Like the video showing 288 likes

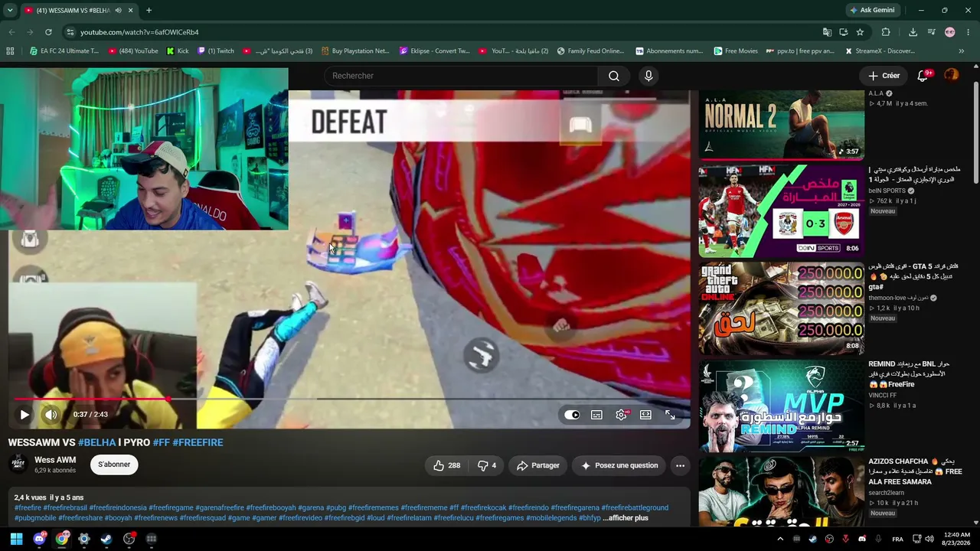point(446,465)
